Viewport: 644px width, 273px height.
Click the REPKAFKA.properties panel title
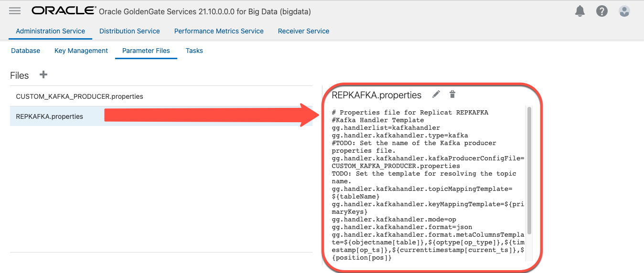(x=376, y=95)
